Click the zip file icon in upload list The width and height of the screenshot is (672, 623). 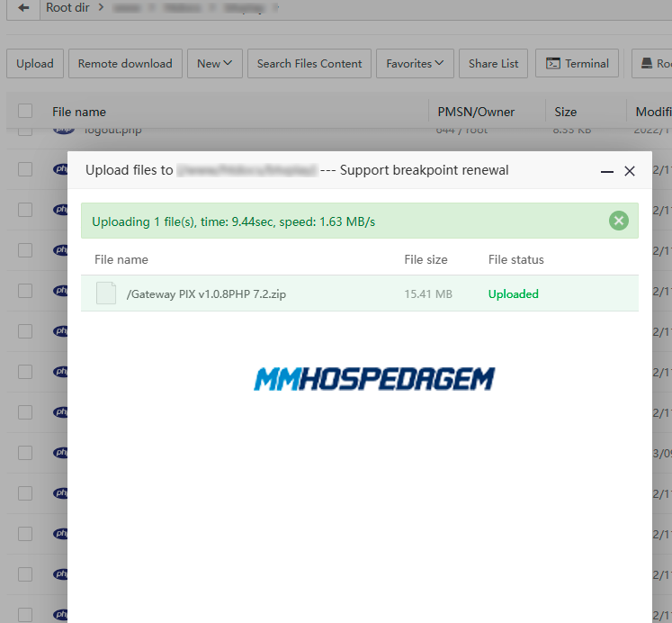tap(106, 293)
